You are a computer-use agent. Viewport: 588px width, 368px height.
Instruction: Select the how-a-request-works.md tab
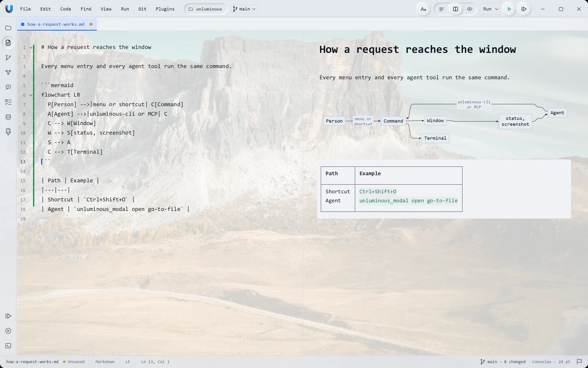click(x=57, y=24)
